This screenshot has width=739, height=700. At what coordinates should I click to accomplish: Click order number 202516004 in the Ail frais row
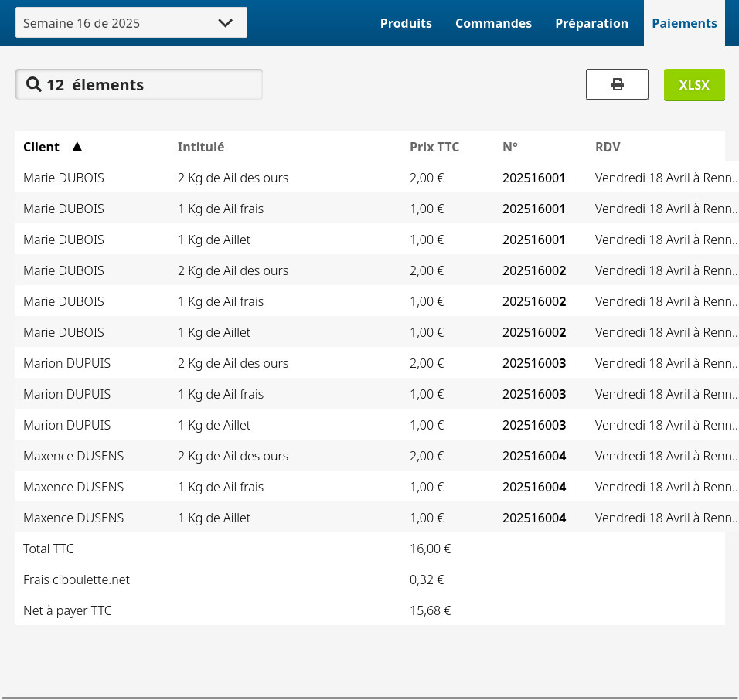point(534,487)
